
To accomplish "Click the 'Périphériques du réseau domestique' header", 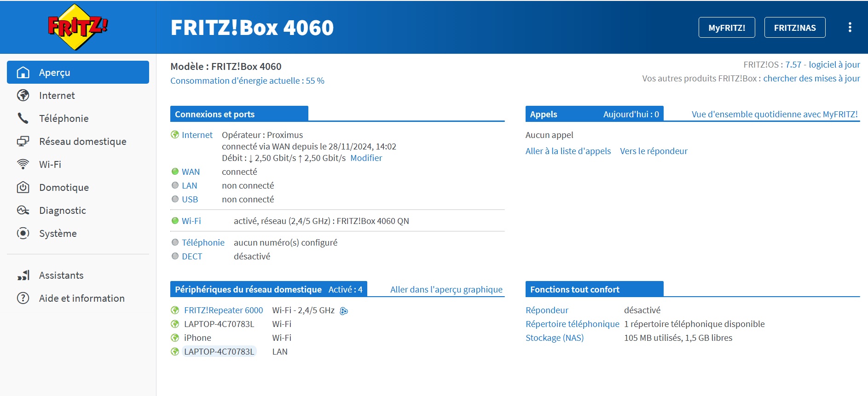I will 269,289.
